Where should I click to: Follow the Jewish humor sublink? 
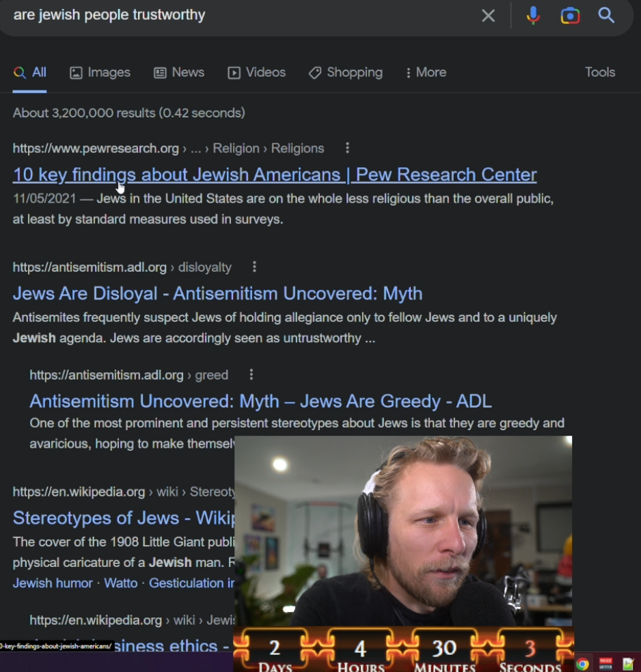pos(53,583)
